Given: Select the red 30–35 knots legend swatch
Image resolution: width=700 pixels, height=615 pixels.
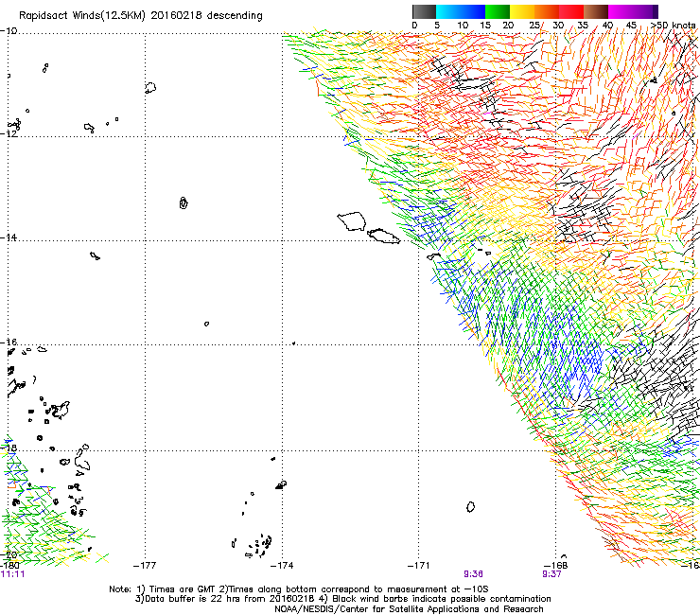Looking at the screenshot, I should (x=571, y=11).
